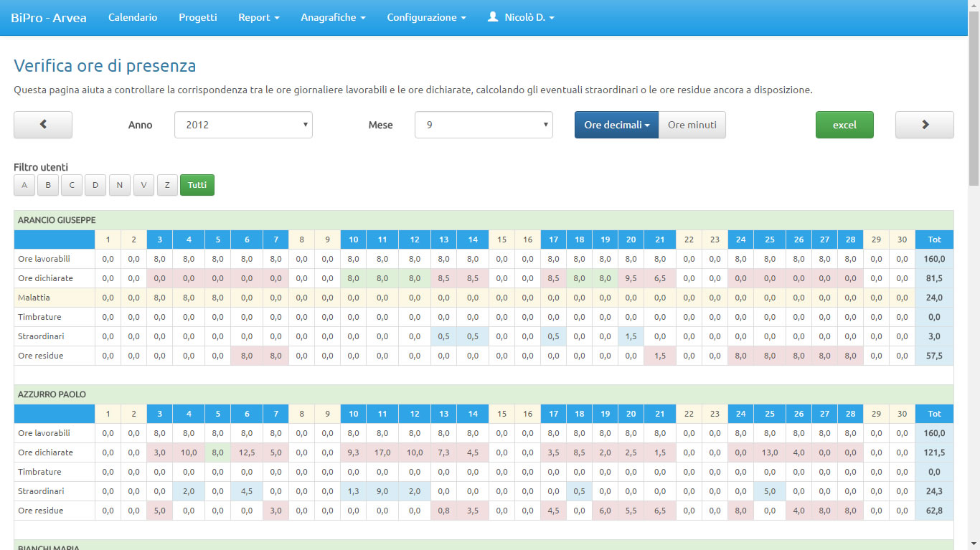
Task: Click Tot column header in Arancio Giuseppe table
Action: pos(934,240)
